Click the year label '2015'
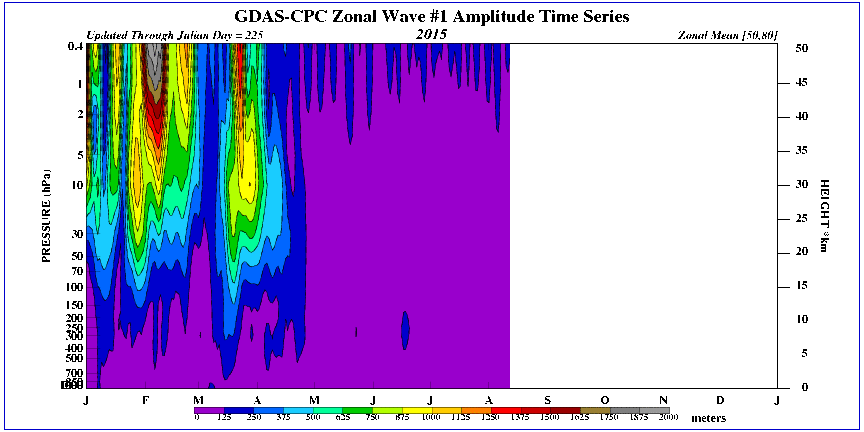 [431, 35]
